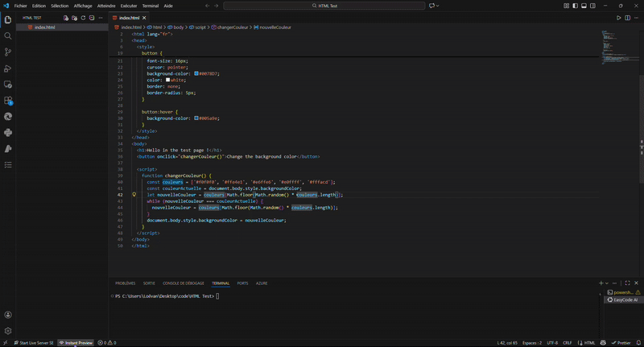Create a new folder in HTML TEST
This screenshot has width=644, height=347.
click(74, 18)
